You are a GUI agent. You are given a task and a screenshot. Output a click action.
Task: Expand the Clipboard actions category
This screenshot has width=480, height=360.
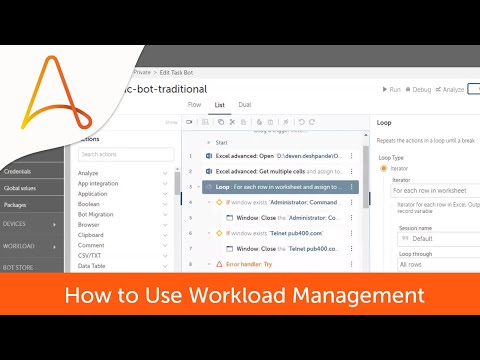pos(165,235)
